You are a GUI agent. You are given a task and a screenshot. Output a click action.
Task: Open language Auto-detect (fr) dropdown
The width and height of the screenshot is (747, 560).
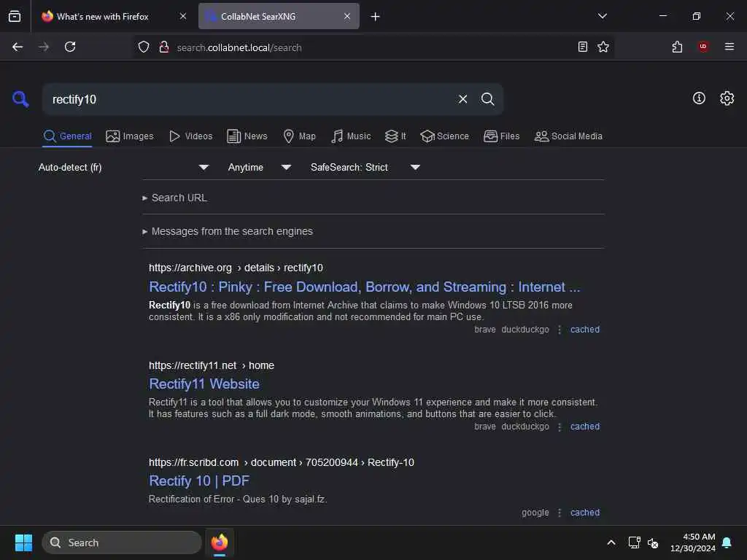tap(123, 167)
